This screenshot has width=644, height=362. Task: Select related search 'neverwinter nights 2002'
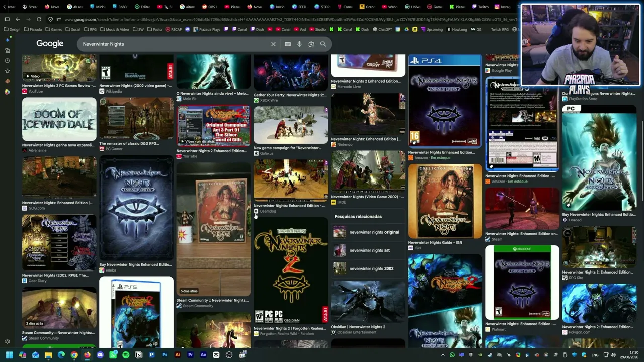(368, 268)
